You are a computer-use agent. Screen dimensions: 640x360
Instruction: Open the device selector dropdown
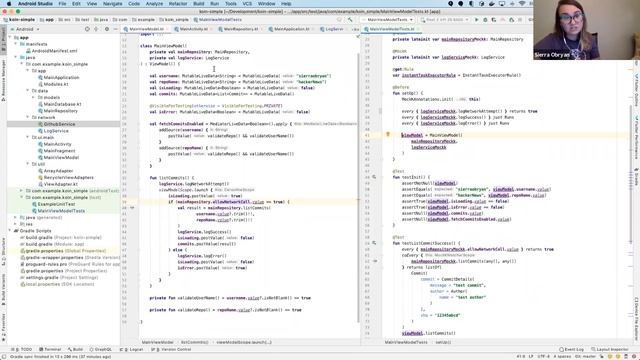click(444, 20)
